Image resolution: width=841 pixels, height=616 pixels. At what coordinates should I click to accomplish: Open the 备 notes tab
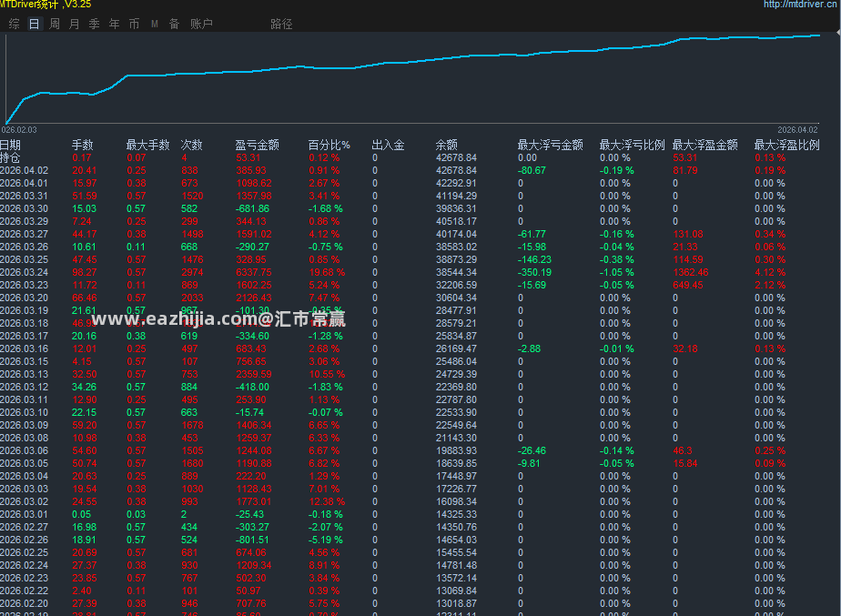tap(175, 24)
